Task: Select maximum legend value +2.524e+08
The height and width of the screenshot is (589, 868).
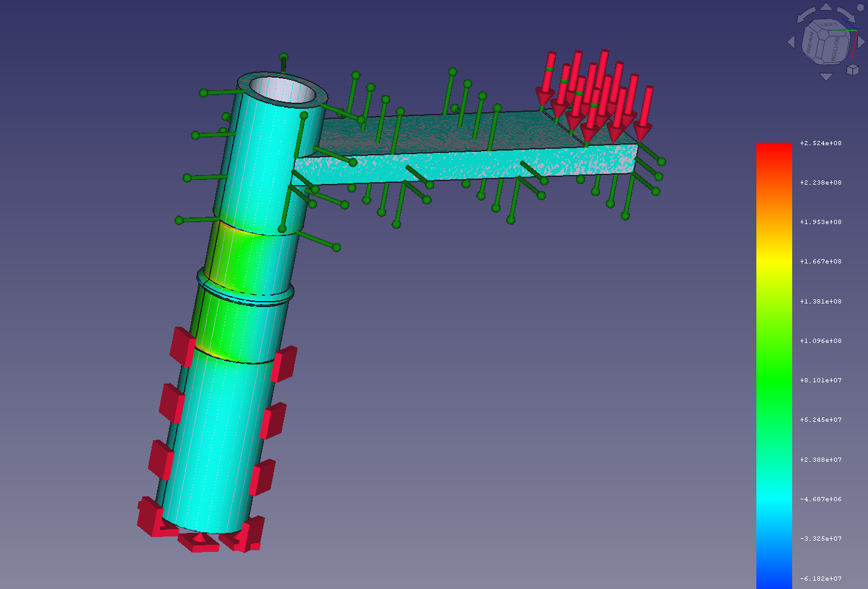Action: click(x=821, y=143)
